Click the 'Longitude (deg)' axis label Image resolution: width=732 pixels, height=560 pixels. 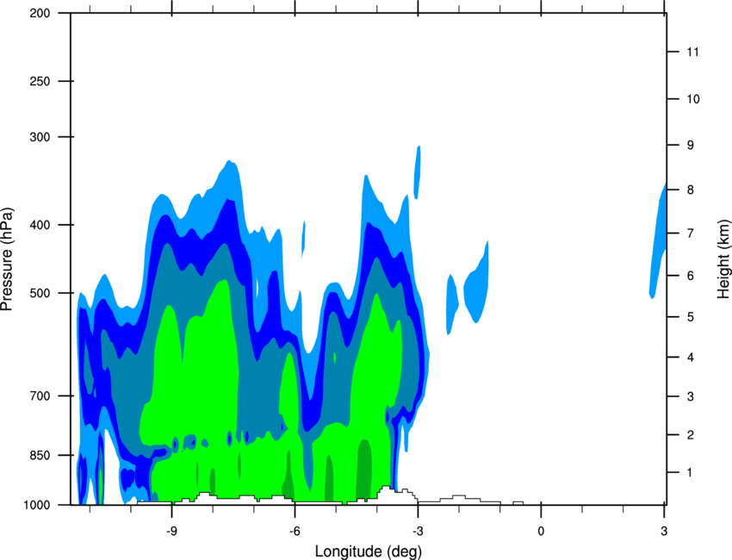point(369,551)
